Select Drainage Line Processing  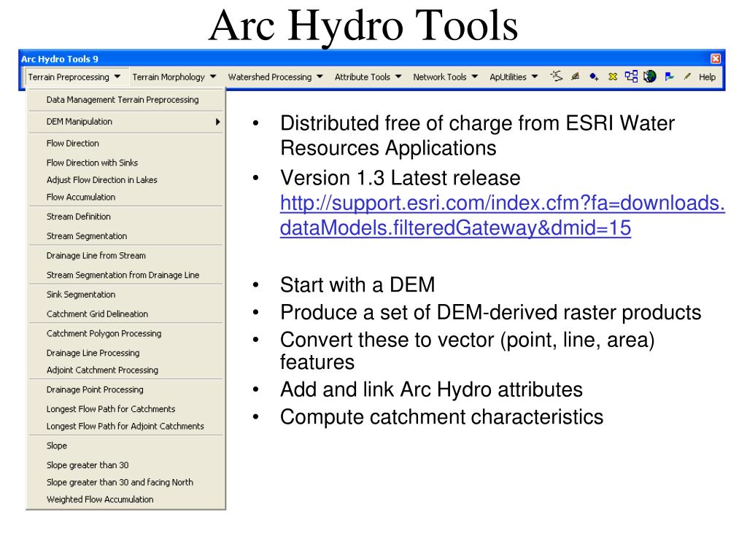125,354
